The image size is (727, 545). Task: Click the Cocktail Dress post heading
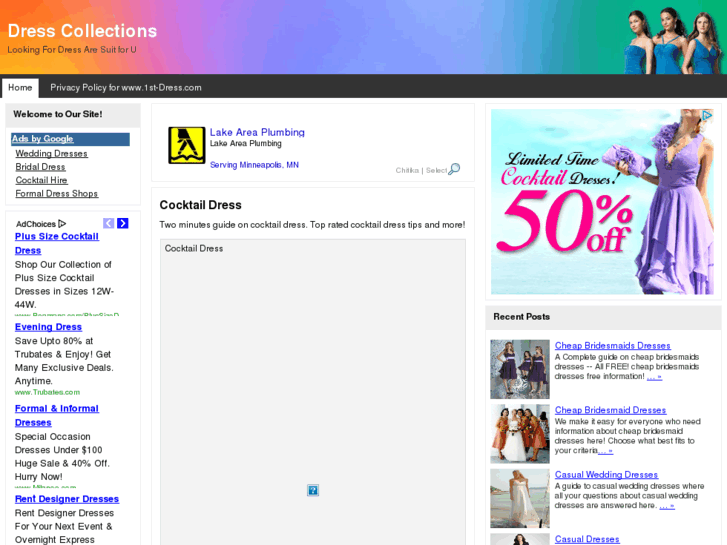pyautogui.click(x=200, y=205)
